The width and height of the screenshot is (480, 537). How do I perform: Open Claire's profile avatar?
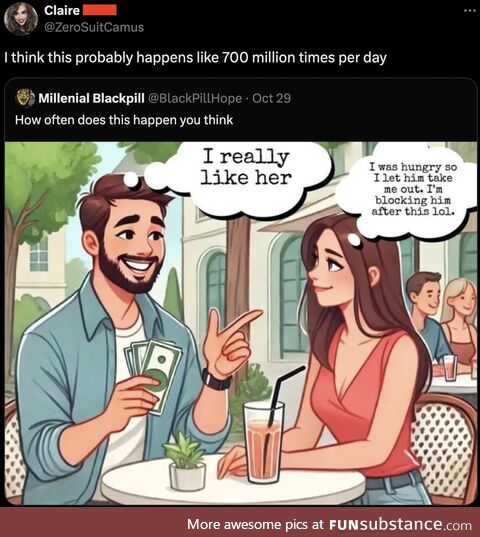coord(21,19)
